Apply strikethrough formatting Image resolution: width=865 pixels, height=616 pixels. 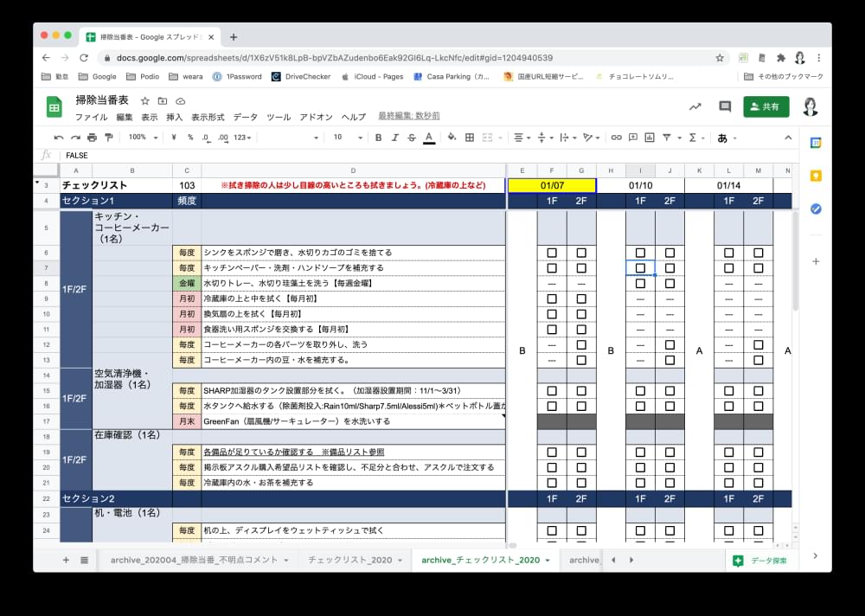point(412,138)
